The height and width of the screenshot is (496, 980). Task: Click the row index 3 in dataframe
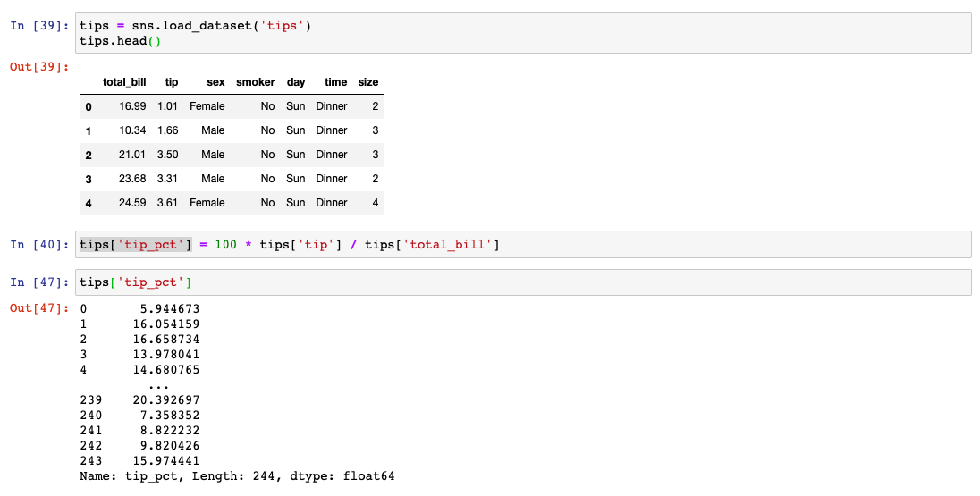(89, 180)
